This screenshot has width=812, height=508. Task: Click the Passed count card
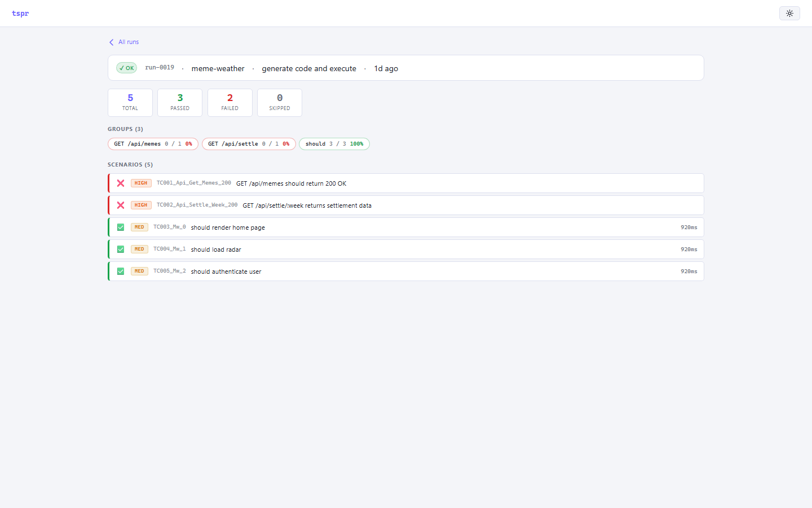click(x=180, y=103)
